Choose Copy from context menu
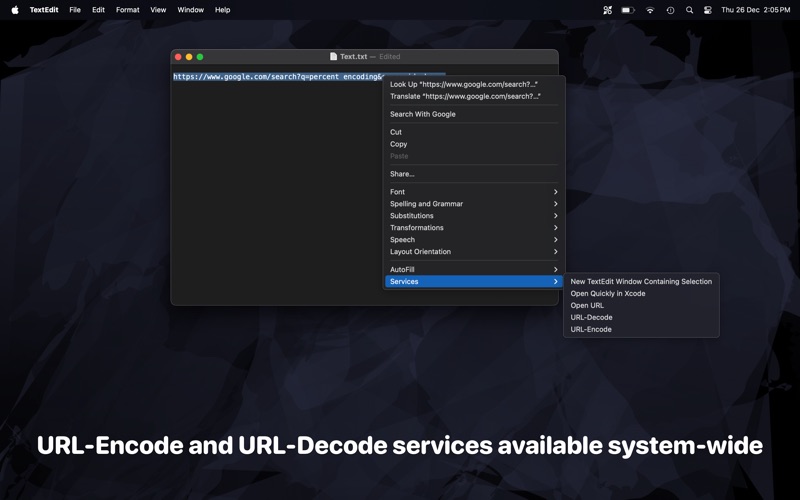Screen dimensions: 800x500 click(x=473, y=144)
